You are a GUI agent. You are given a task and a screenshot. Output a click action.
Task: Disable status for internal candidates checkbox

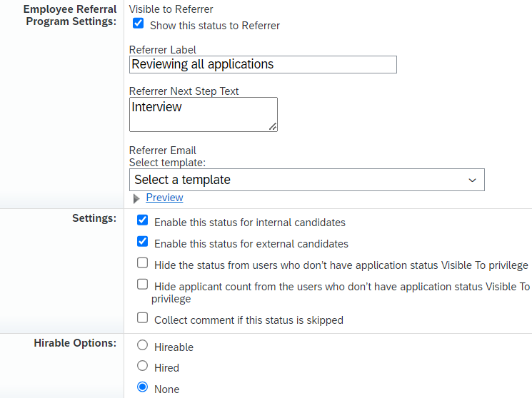tap(143, 221)
